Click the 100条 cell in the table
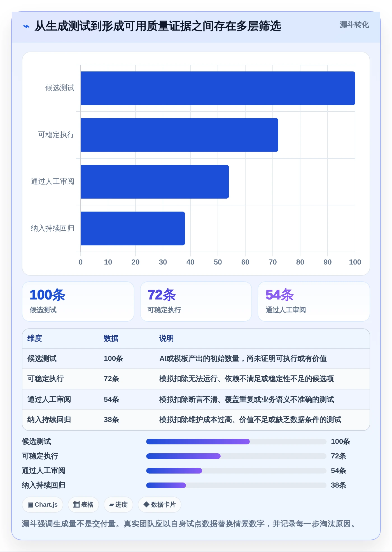 tap(113, 358)
